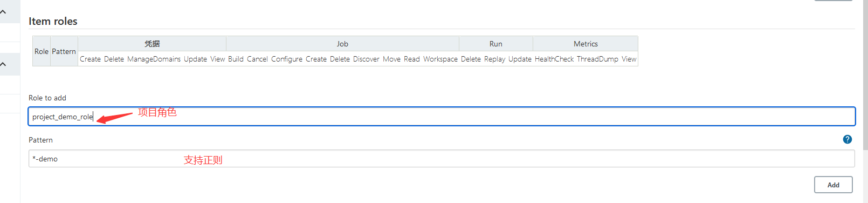This screenshot has height=203, width=868.
Task: Click the Pattern label above the *-demo field
Action: [x=40, y=140]
